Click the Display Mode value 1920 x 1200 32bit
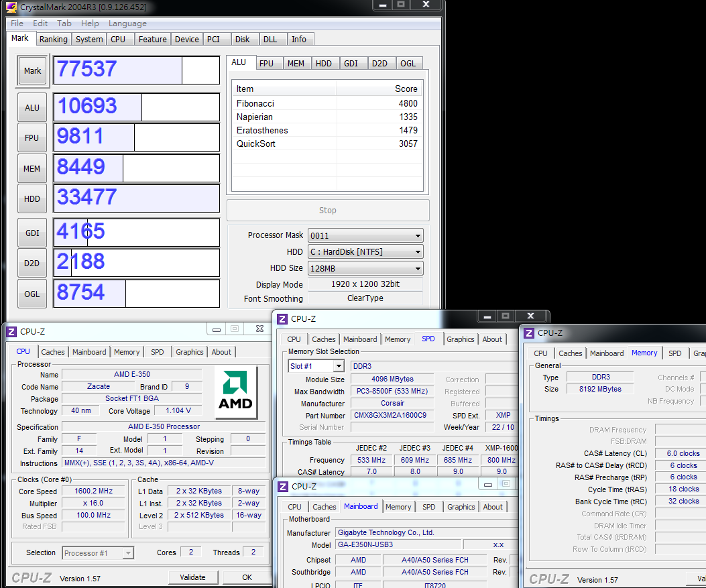The width and height of the screenshot is (706, 588). coord(365,284)
